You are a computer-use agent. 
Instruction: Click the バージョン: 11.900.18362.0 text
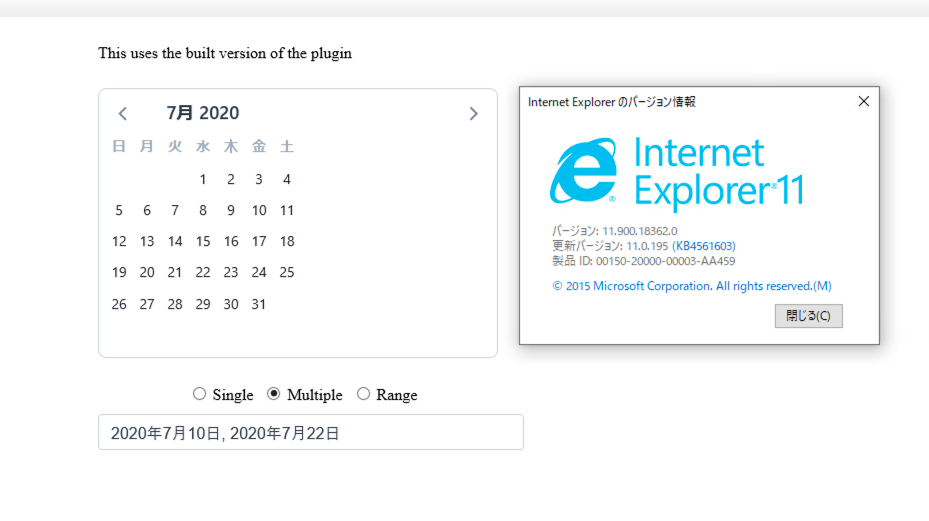point(614,231)
